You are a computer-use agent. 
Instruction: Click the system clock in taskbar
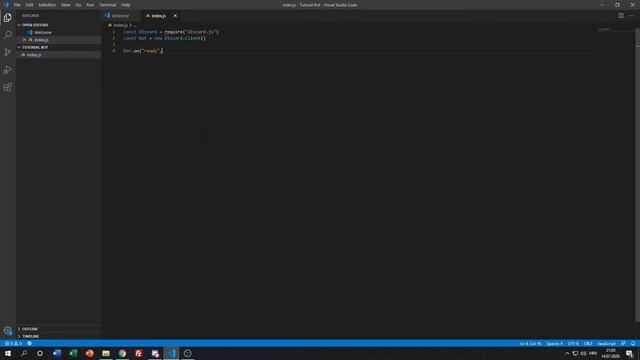click(x=611, y=353)
